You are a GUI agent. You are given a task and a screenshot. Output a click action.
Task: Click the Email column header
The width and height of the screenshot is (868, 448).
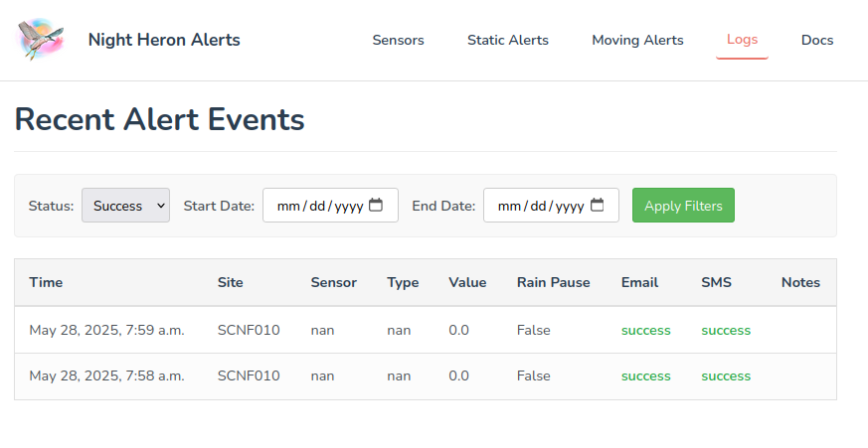(x=639, y=283)
